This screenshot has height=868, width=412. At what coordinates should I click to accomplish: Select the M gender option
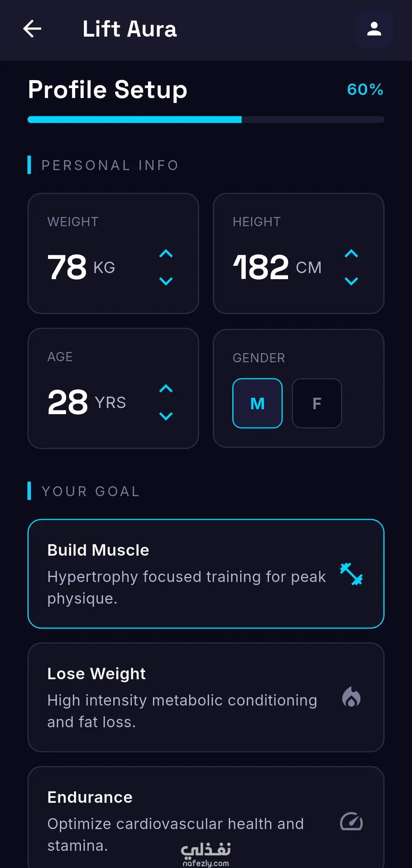[x=257, y=403]
